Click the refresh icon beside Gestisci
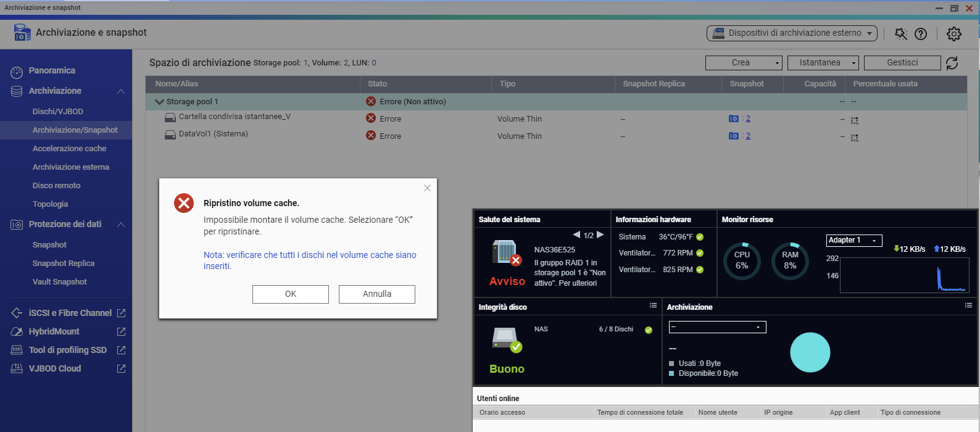The image size is (980, 432). click(x=952, y=63)
